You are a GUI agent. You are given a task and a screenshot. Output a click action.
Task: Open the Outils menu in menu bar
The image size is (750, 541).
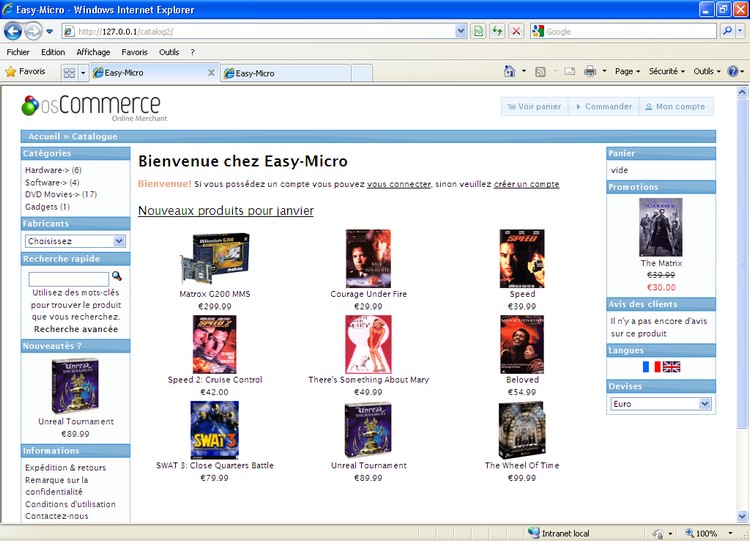click(x=169, y=52)
